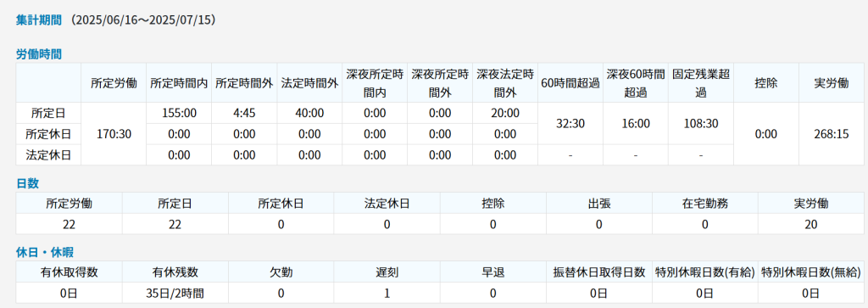The width and height of the screenshot is (868, 308).
Task: Click the 遅刻 count value 1
Action: point(387,293)
